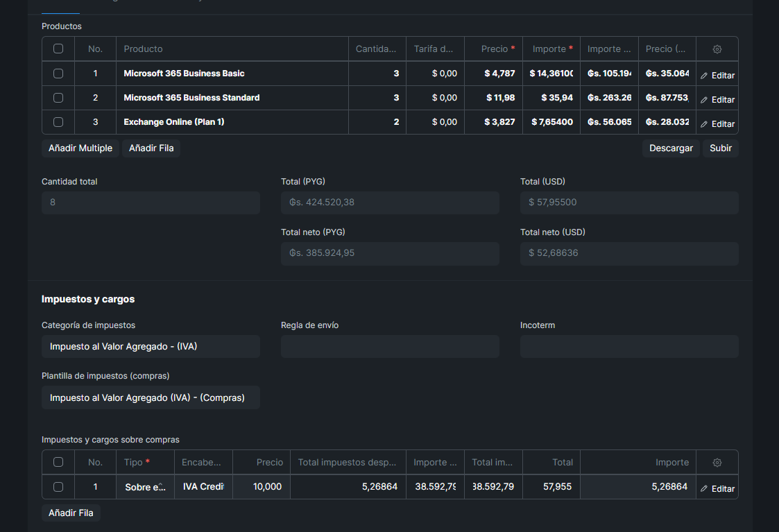Click Editar on the IVA Credi tax row
This screenshot has height=532, width=779.
coord(717,489)
